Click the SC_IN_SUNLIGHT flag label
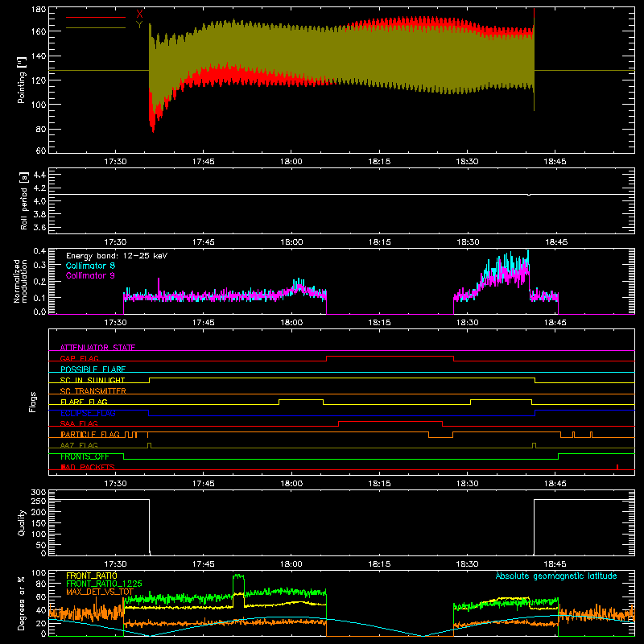The width and height of the screenshot is (644, 644). click(93, 380)
